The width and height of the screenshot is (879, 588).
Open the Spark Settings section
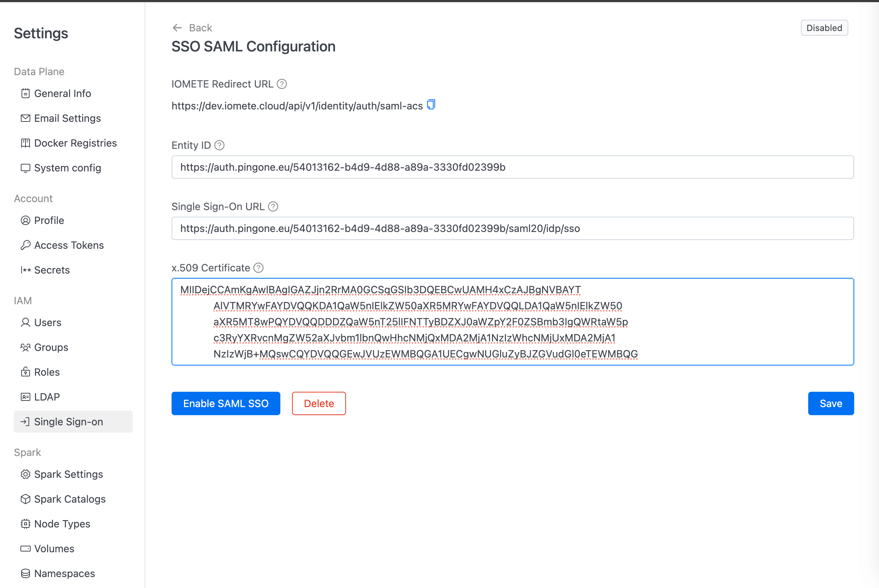[68, 474]
